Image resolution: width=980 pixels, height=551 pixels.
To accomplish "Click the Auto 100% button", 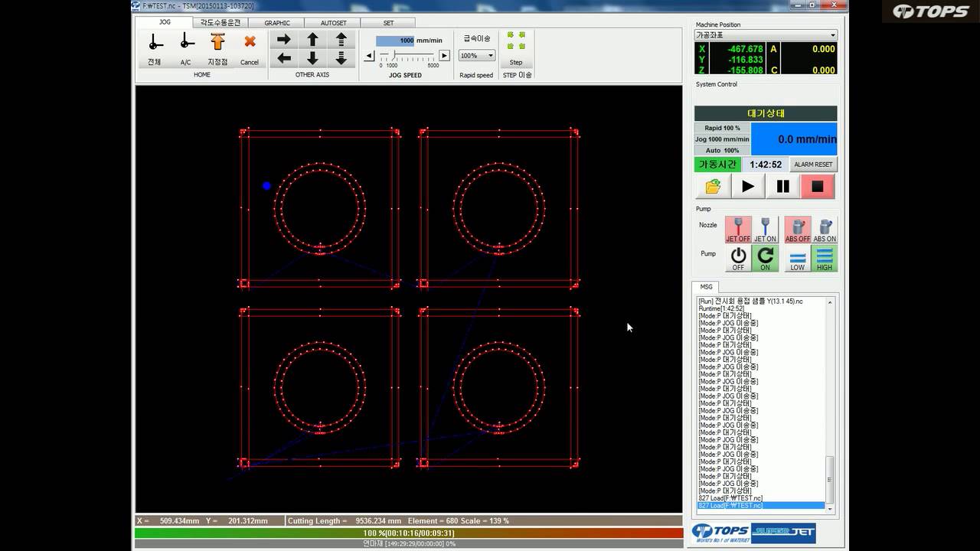I will [x=722, y=150].
